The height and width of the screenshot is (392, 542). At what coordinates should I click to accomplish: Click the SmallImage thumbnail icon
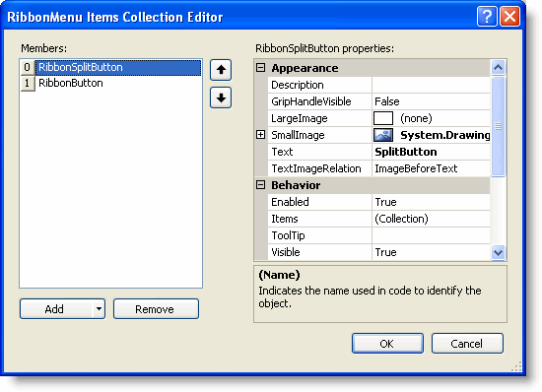click(383, 135)
